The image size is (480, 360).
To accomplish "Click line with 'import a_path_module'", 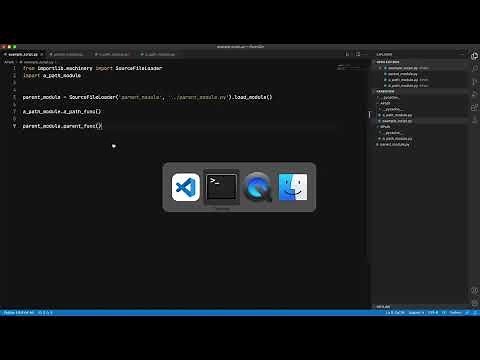I will 52,75.
